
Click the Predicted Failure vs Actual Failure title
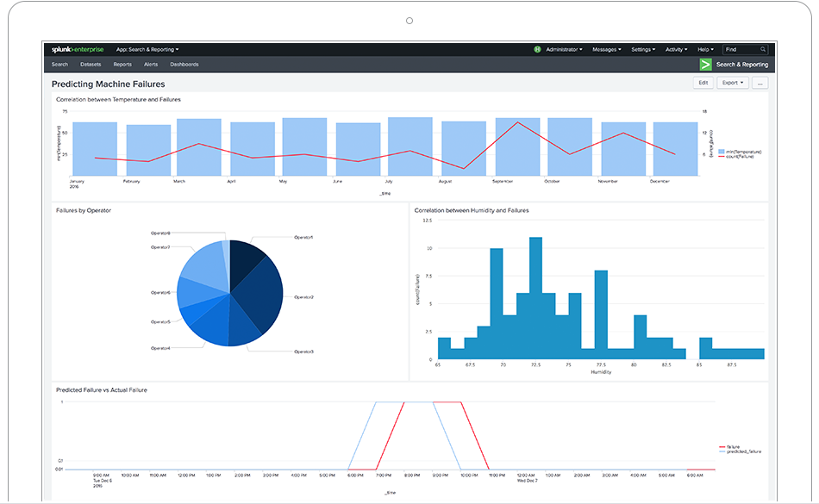tap(102, 390)
